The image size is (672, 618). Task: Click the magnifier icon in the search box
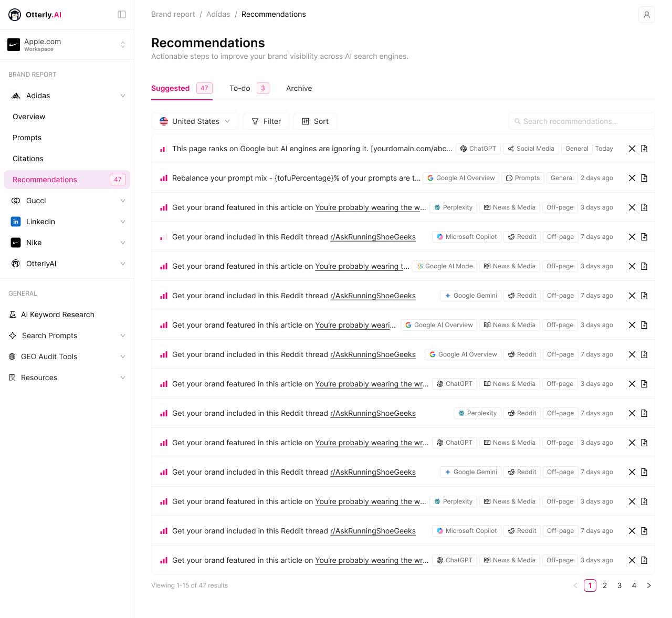(x=518, y=121)
